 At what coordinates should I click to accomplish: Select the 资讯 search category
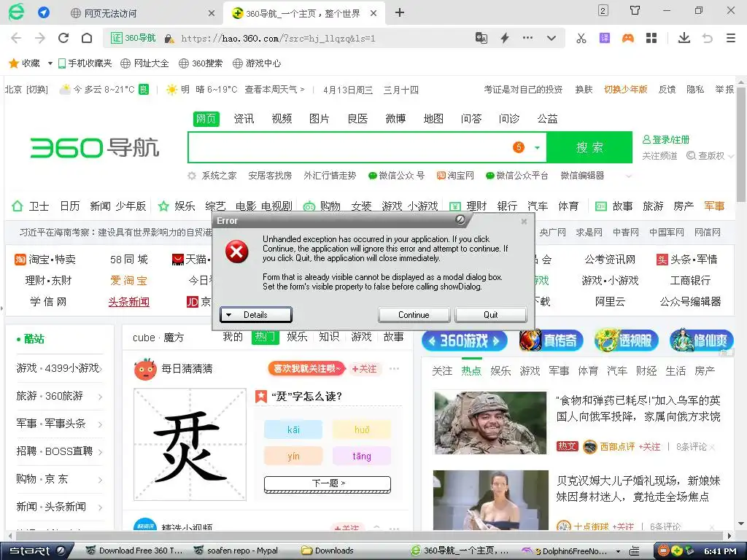click(x=244, y=119)
